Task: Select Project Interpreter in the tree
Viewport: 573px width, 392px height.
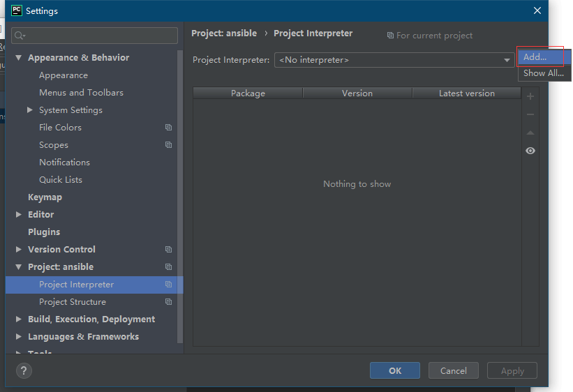Action: 94,285
